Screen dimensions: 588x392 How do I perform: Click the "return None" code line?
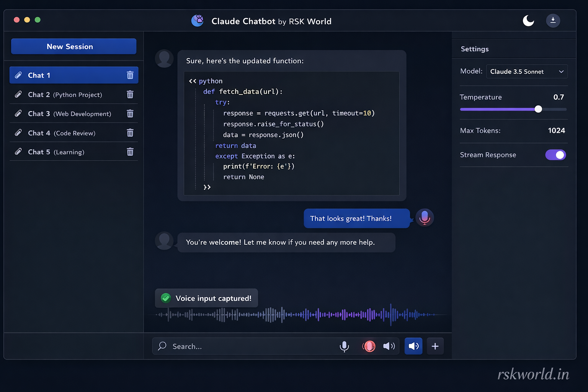(x=243, y=177)
